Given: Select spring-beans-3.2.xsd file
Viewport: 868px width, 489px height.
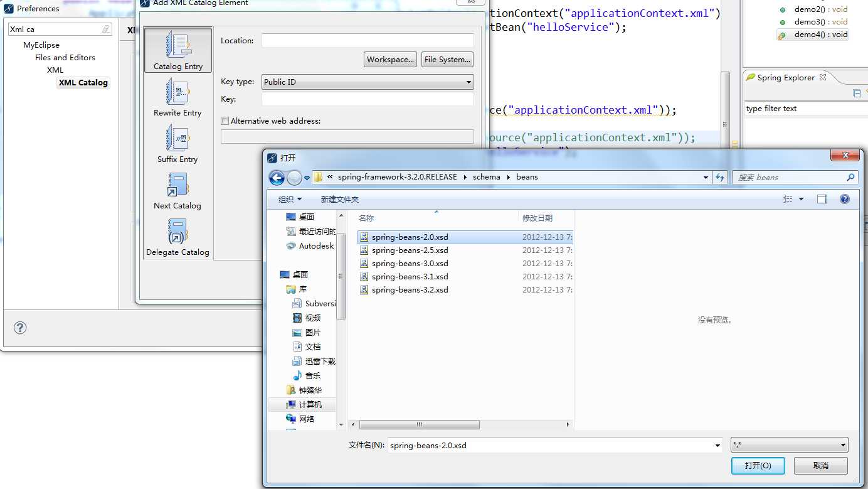Looking at the screenshot, I should coord(410,290).
